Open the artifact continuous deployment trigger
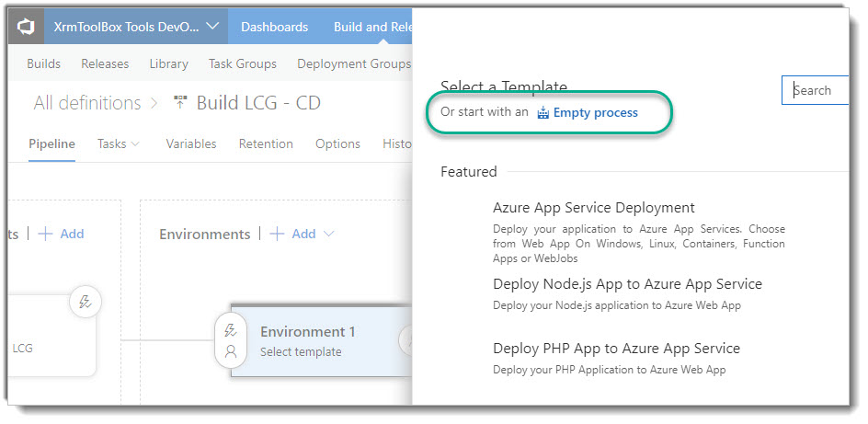 pyautogui.click(x=86, y=303)
